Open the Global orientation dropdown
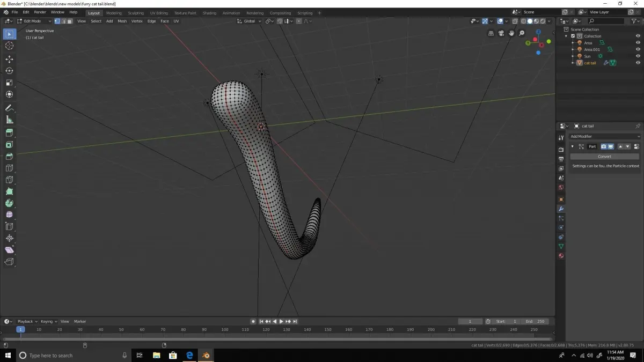The image size is (644, 362). click(x=248, y=21)
